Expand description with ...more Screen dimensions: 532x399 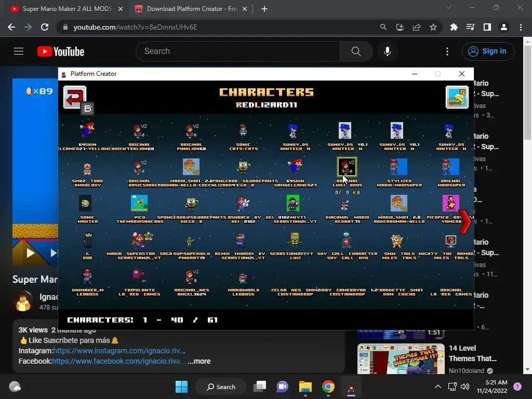pyautogui.click(x=199, y=362)
